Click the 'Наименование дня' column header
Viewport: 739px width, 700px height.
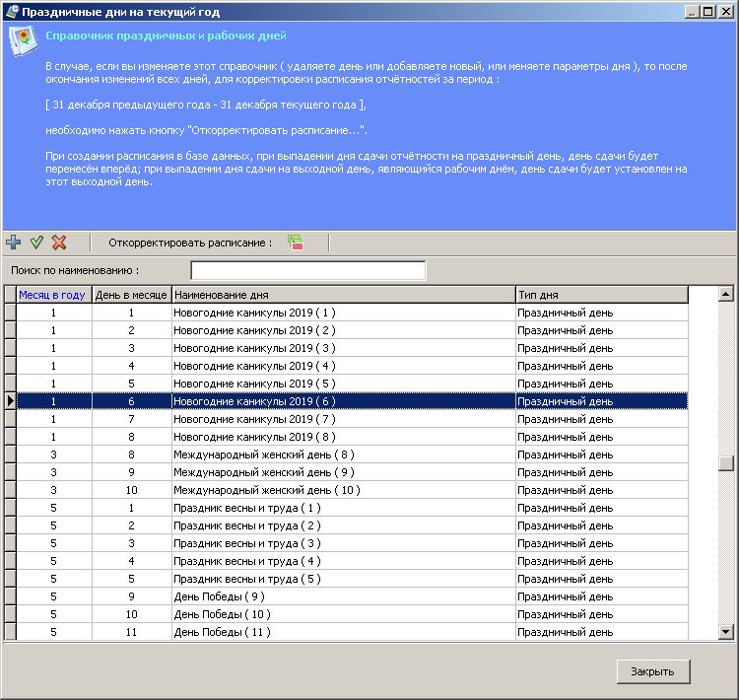343,295
